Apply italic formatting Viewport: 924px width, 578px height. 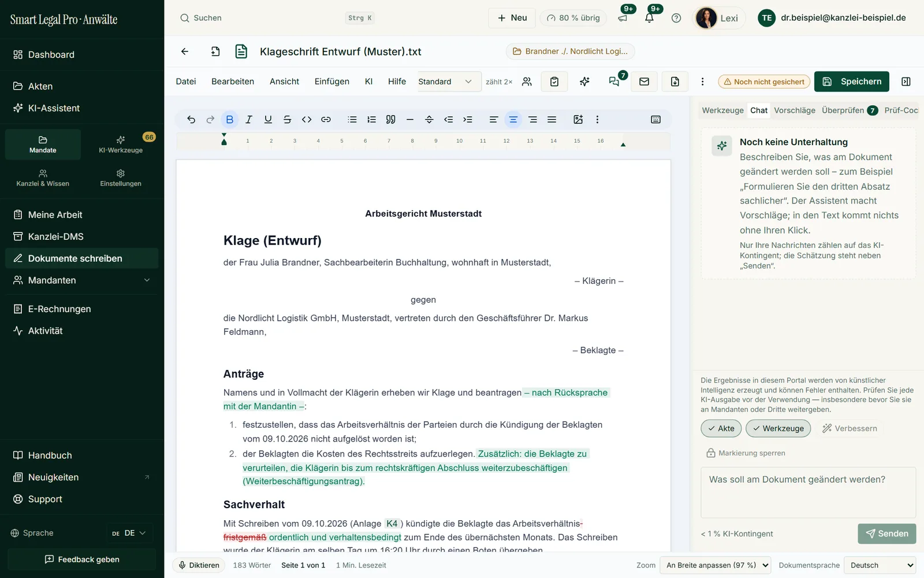point(249,120)
